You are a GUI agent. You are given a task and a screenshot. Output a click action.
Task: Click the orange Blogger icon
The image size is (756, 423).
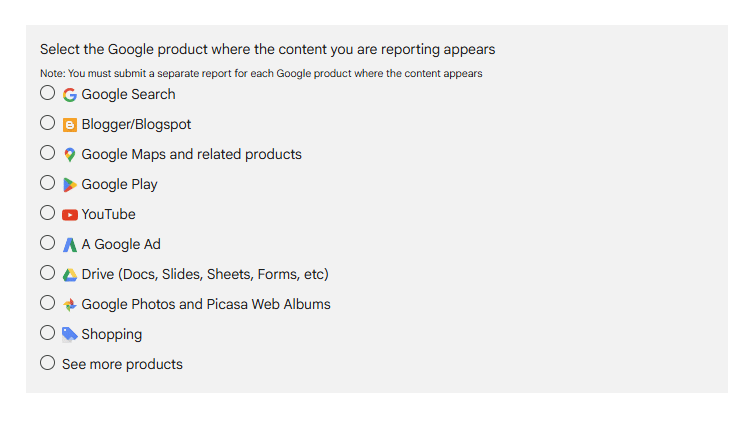click(x=70, y=125)
